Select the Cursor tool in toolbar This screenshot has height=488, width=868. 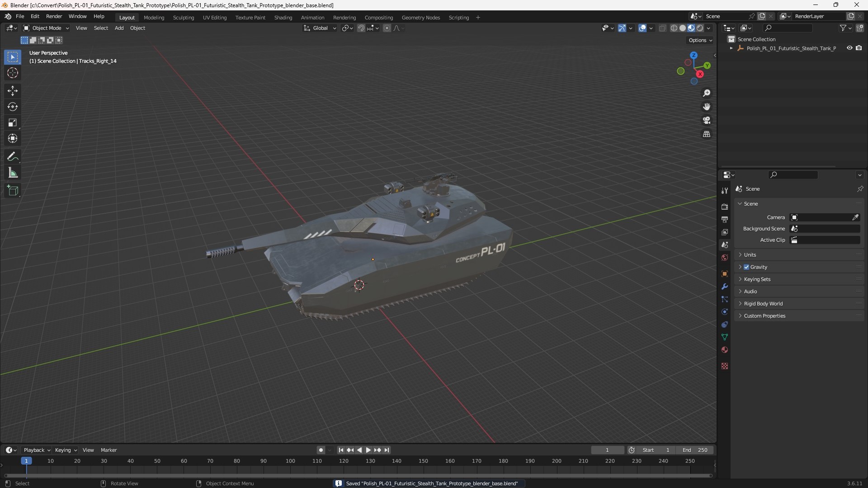coord(13,73)
